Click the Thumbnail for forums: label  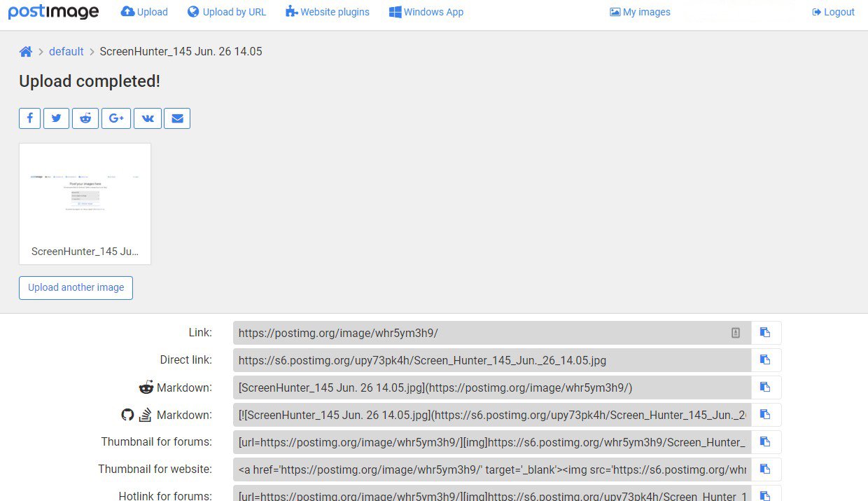click(x=156, y=442)
